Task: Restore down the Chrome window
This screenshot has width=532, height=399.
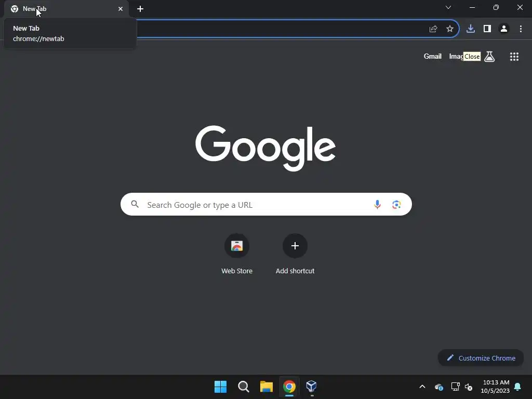Action: point(496,7)
